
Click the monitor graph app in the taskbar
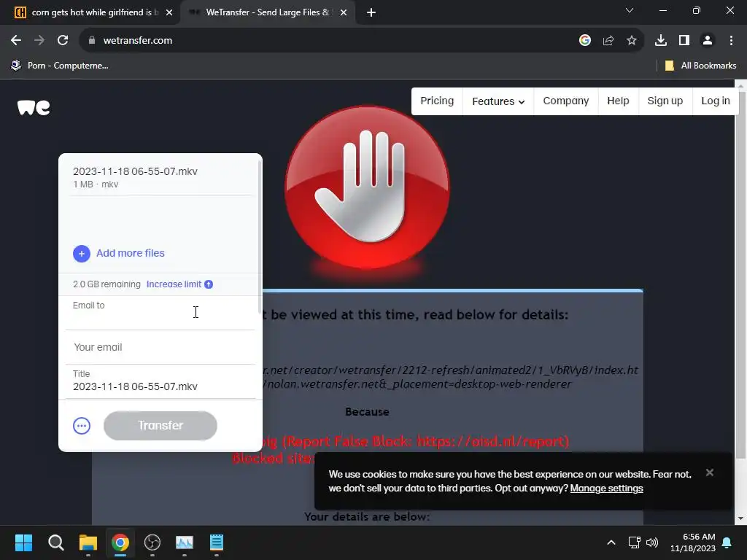[x=185, y=542]
